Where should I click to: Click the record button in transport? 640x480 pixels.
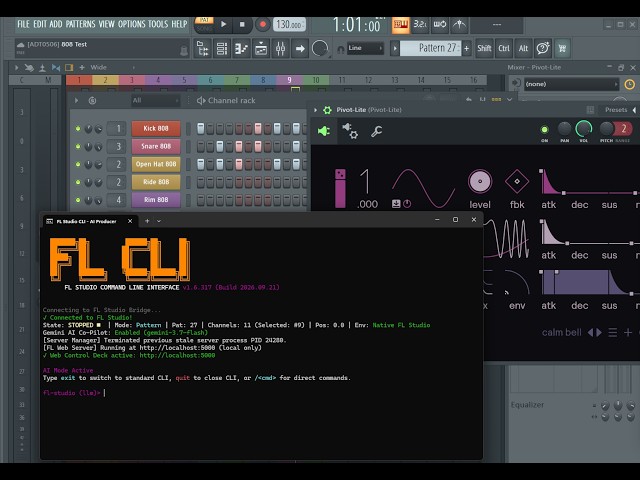(x=263, y=24)
